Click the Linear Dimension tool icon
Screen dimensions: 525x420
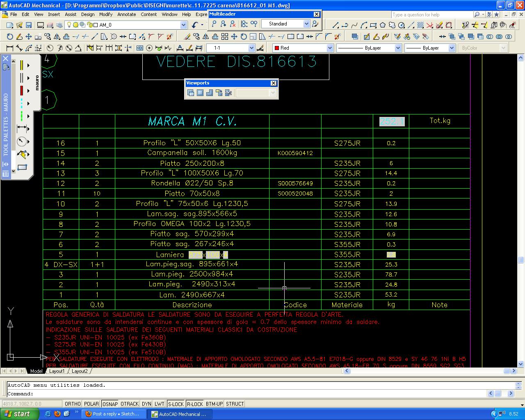(10, 48)
